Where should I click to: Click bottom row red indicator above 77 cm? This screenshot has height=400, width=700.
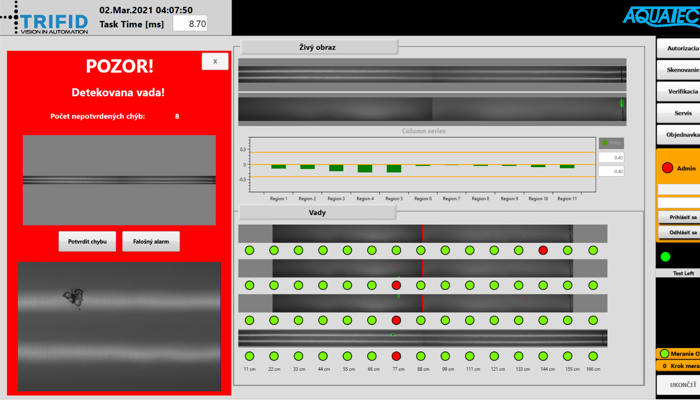coord(396,356)
